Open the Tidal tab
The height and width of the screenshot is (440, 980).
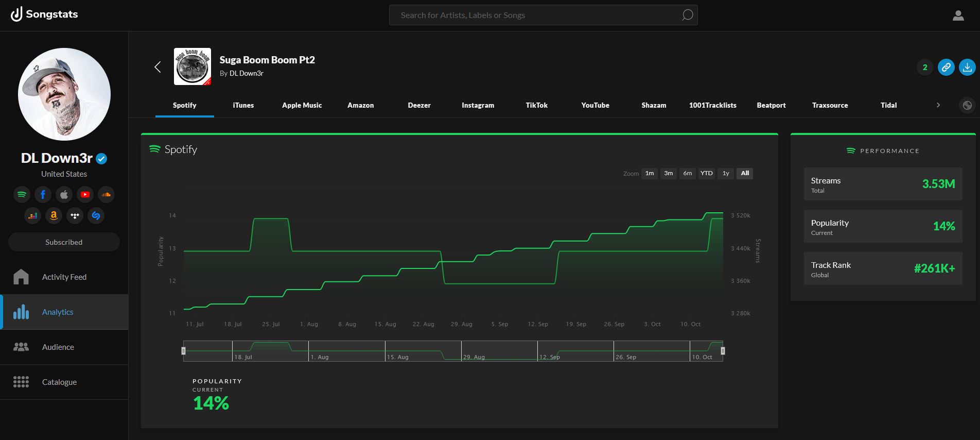tap(889, 105)
